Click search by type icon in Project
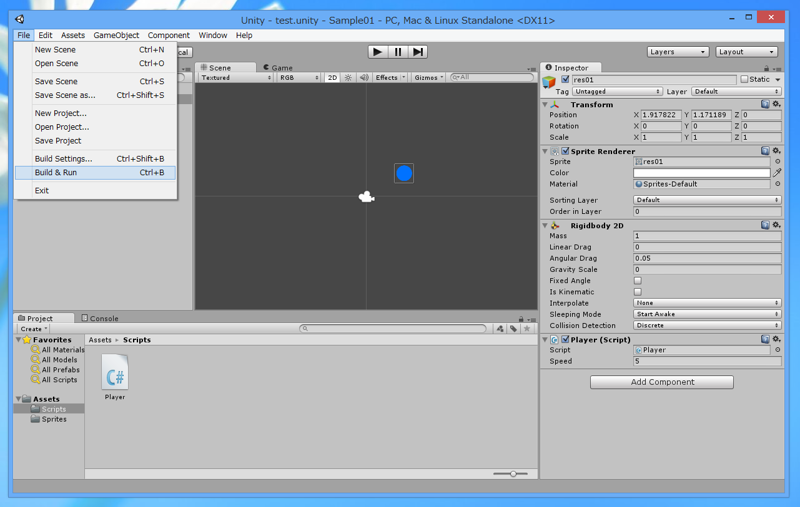 500,329
